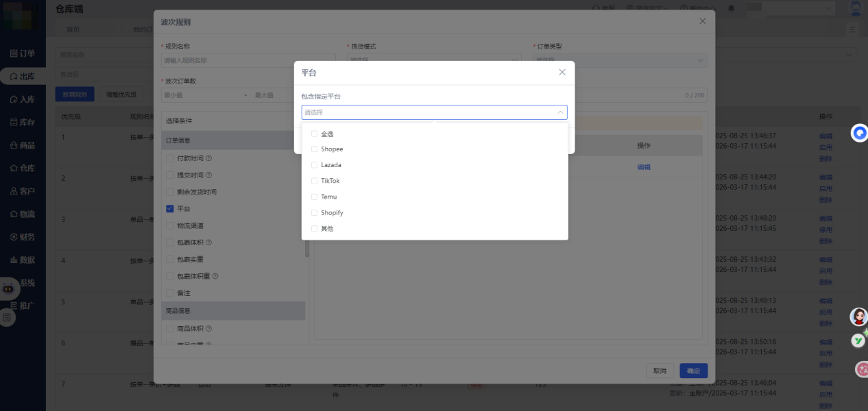This screenshot has height=411, width=868.
Task: Check the Shopee platform option
Action: point(315,149)
